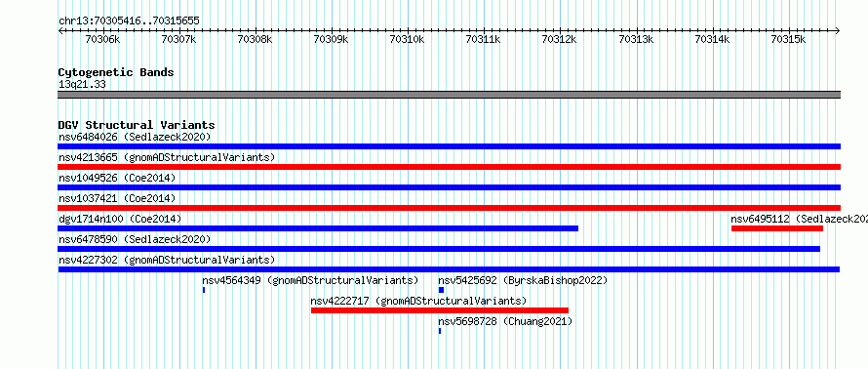Click the 70314k ruler tick
Image resolution: width=868 pixels, height=369 pixels.
pos(713,39)
